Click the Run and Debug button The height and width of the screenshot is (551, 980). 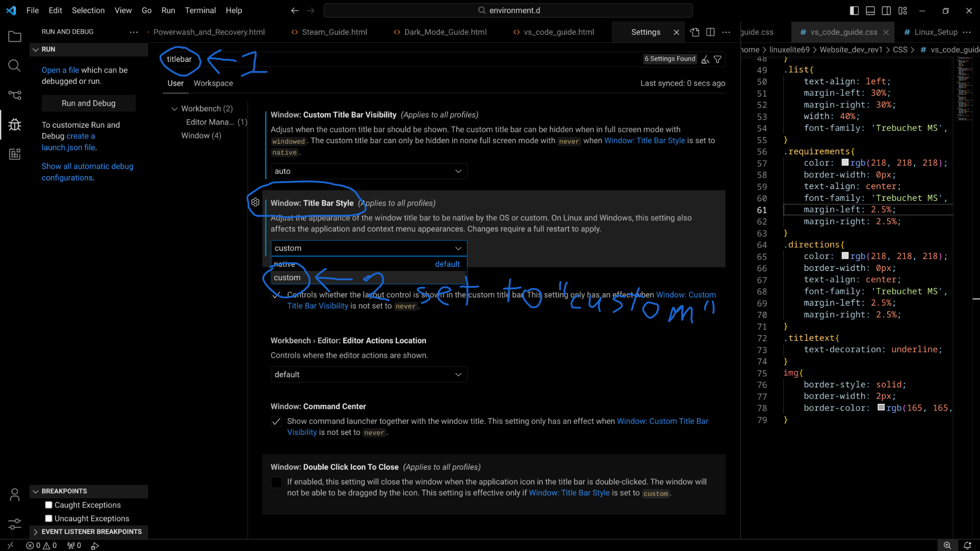88,103
